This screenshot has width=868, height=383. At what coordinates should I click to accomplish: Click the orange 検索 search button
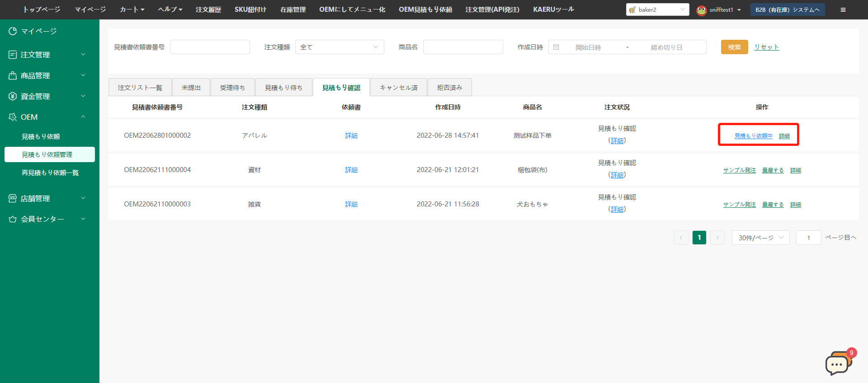735,47
